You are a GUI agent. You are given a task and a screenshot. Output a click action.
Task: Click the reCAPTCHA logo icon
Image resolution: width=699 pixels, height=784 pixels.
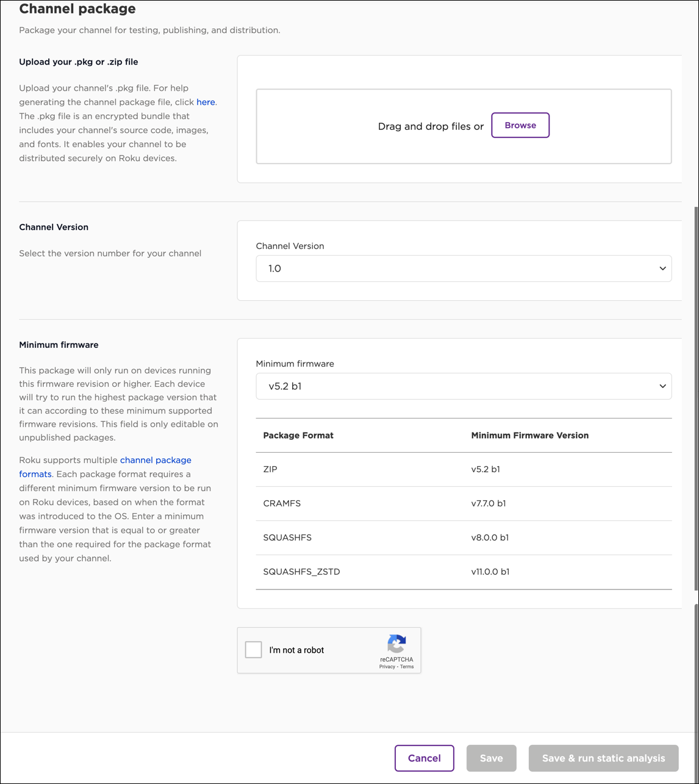click(x=396, y=644)
